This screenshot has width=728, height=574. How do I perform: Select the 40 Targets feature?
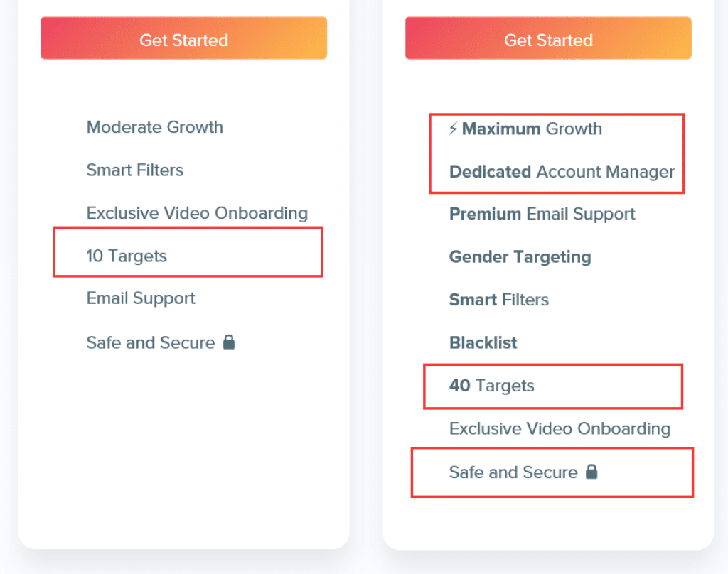(x=492, y=386)
